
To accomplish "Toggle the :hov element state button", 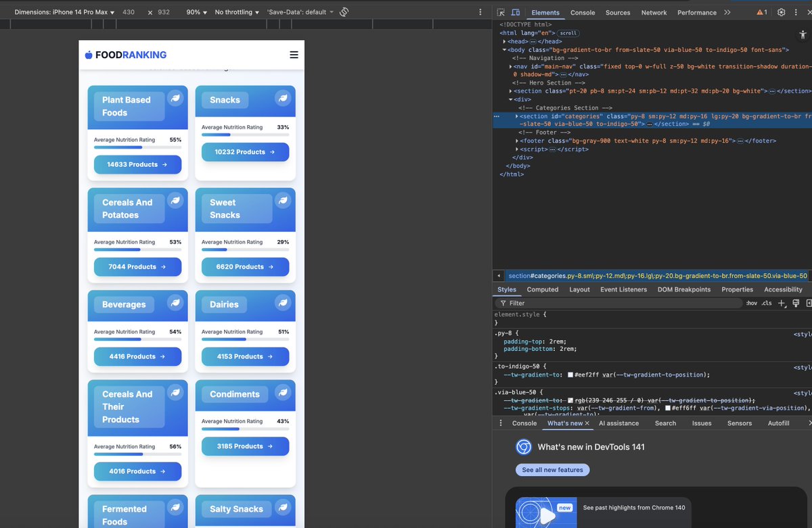I will tap(752, 304).
